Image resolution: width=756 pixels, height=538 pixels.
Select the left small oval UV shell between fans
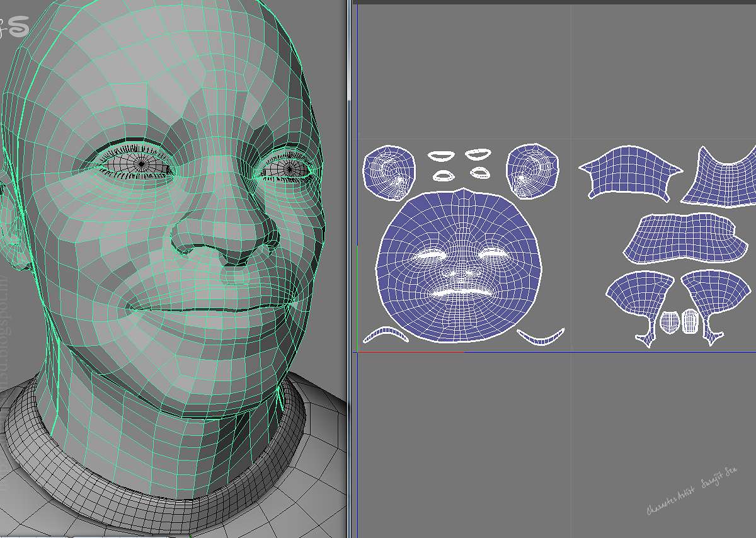point(670,322)
